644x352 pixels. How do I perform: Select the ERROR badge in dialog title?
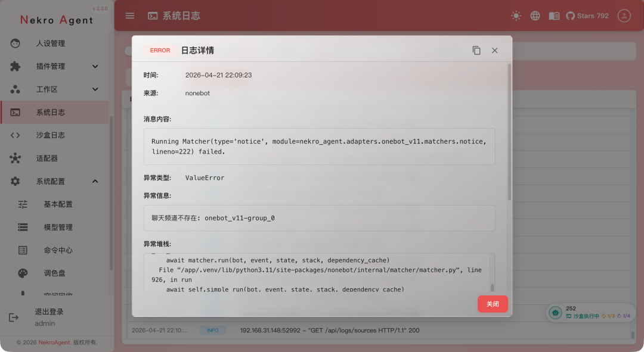coord(160,51)
